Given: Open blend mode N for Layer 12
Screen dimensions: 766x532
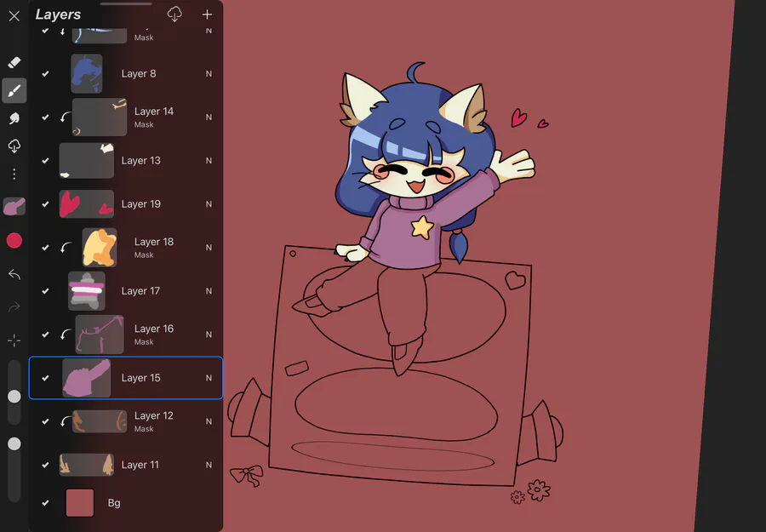Looking at the screenshot, I should tap(209, 421).
